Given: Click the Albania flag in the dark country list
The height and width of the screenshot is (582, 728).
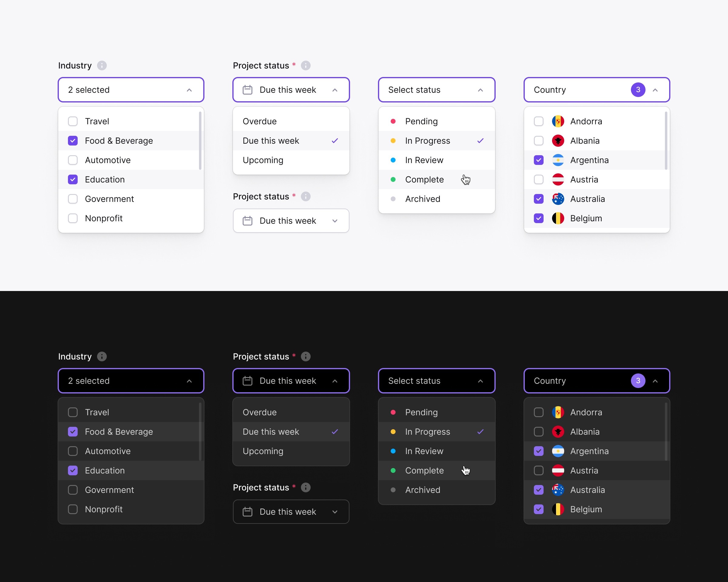Looking at the screenshot, I should point(558,432).
